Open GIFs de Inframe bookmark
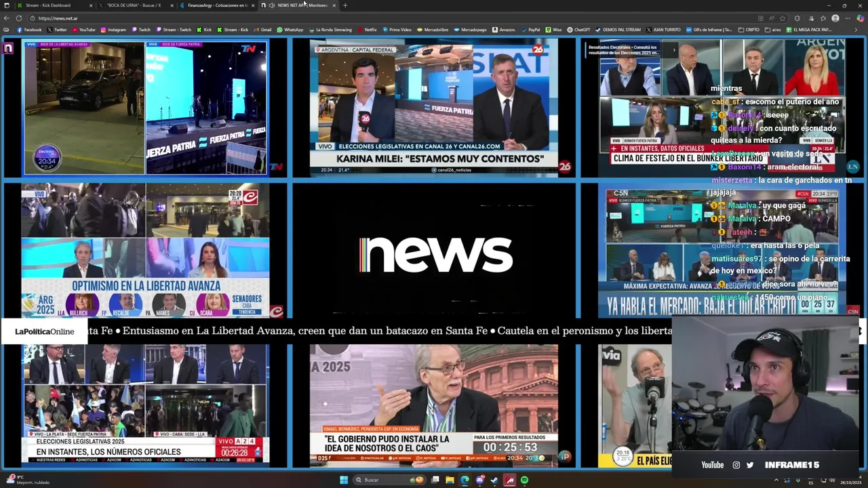 709,30
